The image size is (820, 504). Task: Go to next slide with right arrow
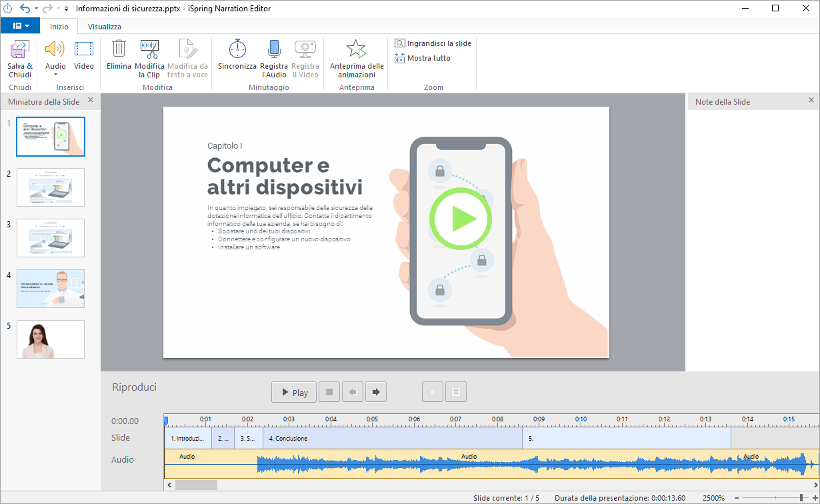pos(376,392)
